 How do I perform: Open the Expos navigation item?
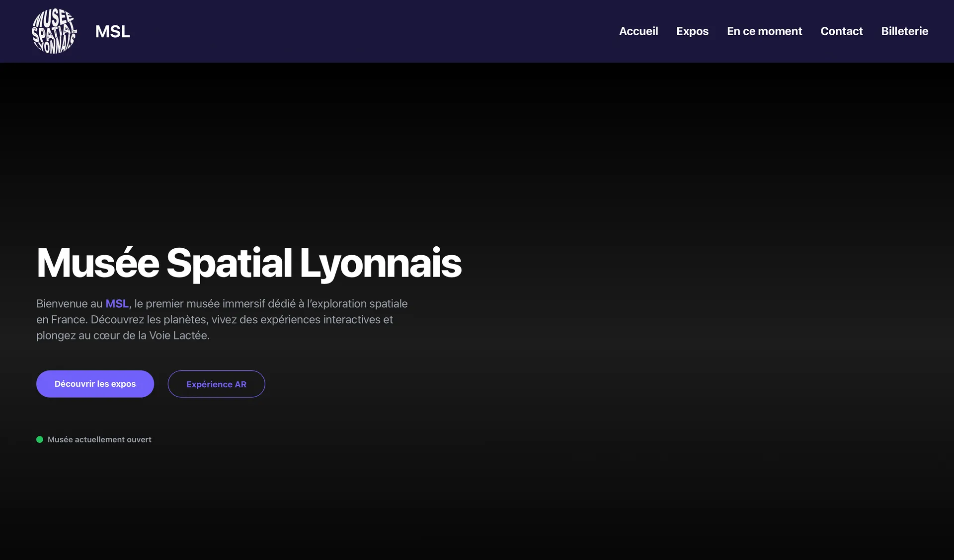[x=692, y=31]
